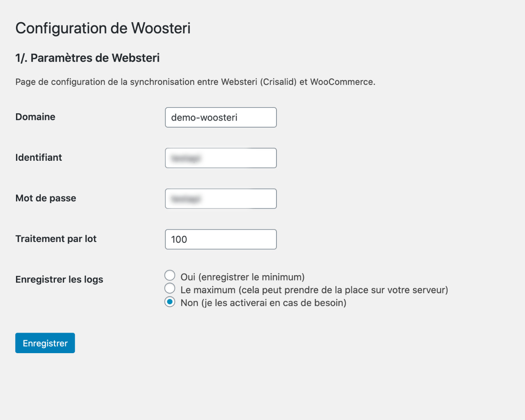Click the Mot de passe label
Viewport: 525px width, 420px height.
point(46,198)
